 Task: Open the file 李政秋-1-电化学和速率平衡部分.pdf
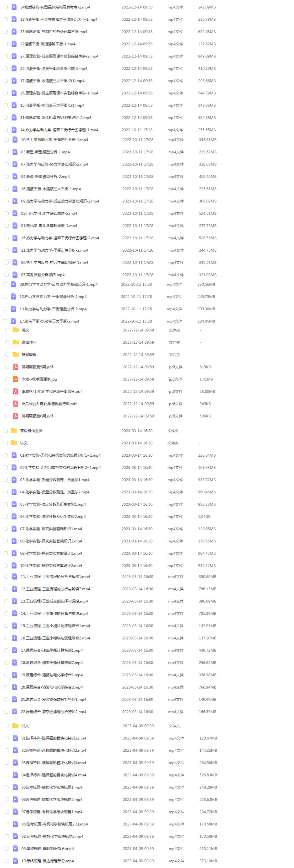(52, 392)
